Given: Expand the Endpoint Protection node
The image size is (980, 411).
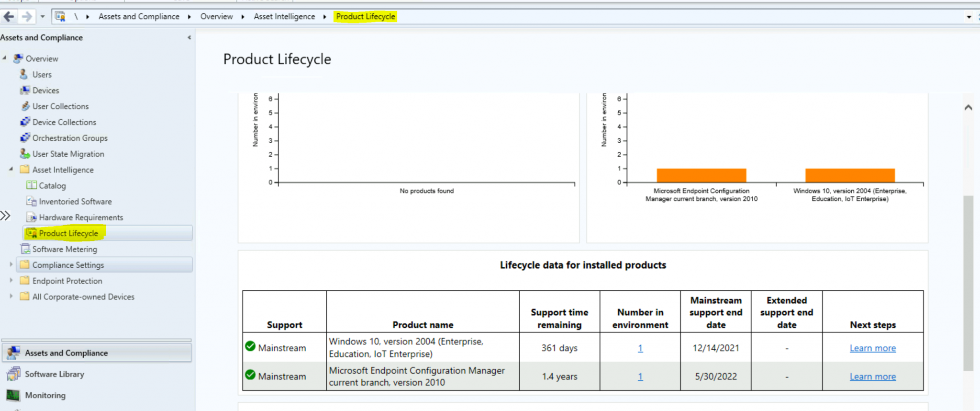Looking at the screenshot, I should 11,280.
